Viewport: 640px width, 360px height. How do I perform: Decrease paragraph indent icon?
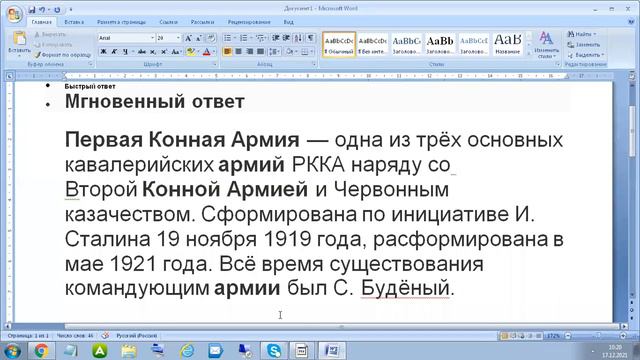276,38
